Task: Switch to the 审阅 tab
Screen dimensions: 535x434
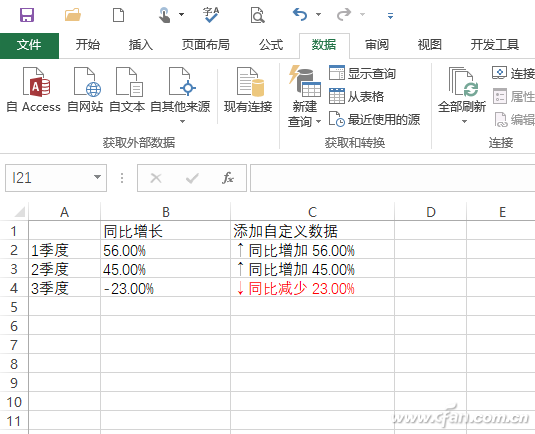Action: (x=377, y=45)
